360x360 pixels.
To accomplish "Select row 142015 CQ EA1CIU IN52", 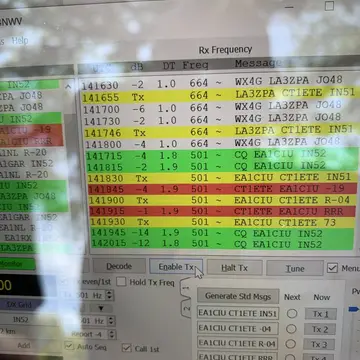I will tap(222, 244).
